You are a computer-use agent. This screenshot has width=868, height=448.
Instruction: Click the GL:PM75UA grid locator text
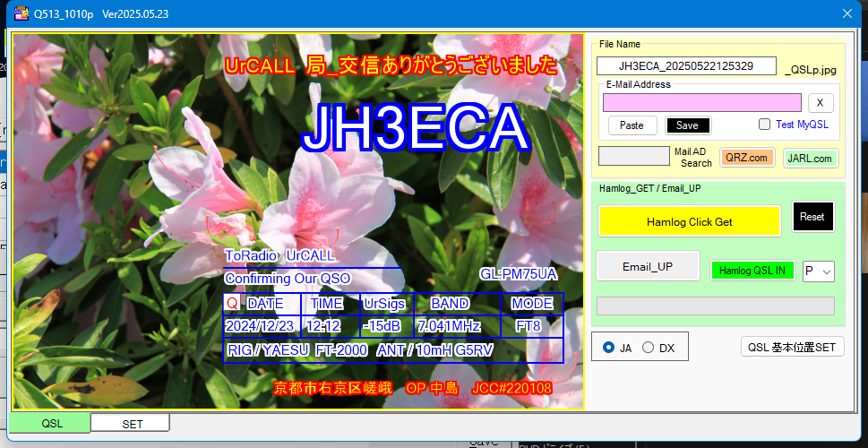(x=519, y=273)
